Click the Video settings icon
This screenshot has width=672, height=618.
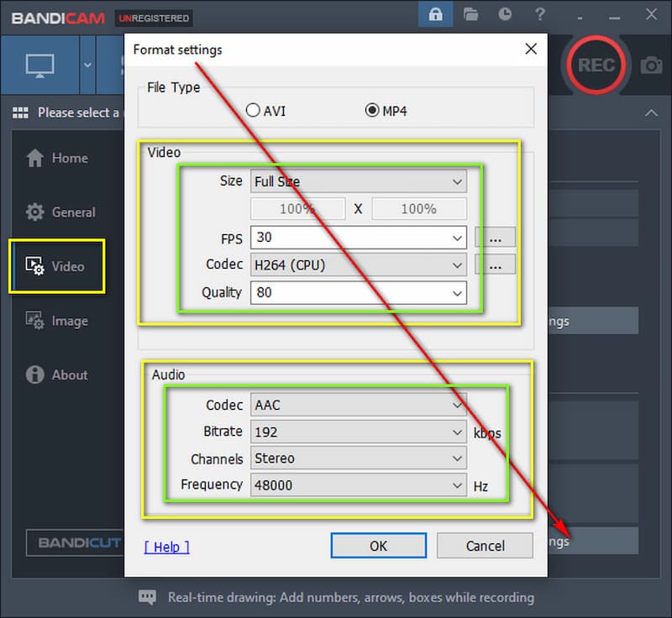point(34,266)
